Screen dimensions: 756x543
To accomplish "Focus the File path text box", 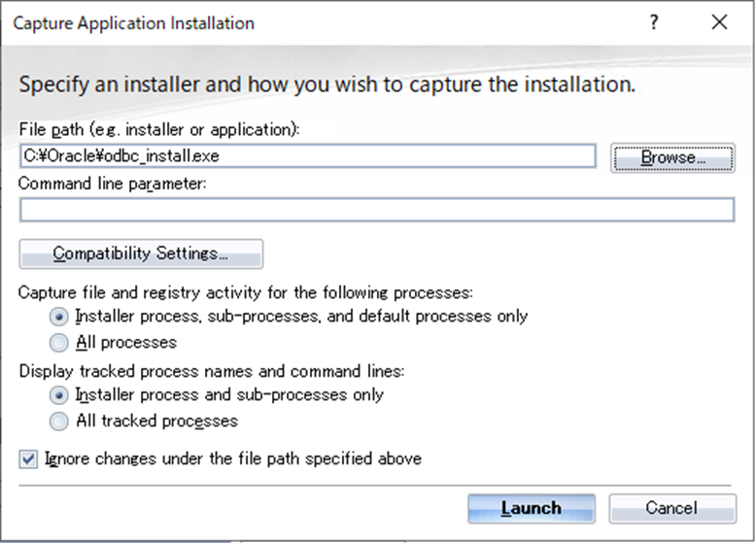I will [307, 155].
